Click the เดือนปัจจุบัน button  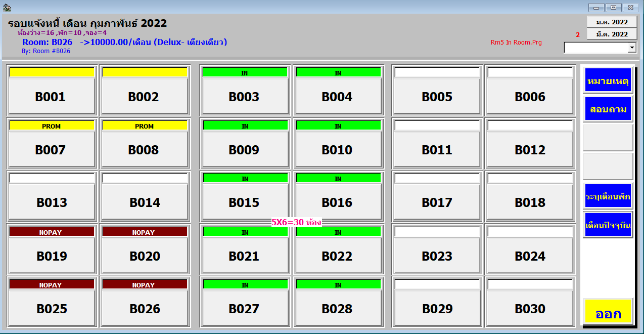point(608,225)
